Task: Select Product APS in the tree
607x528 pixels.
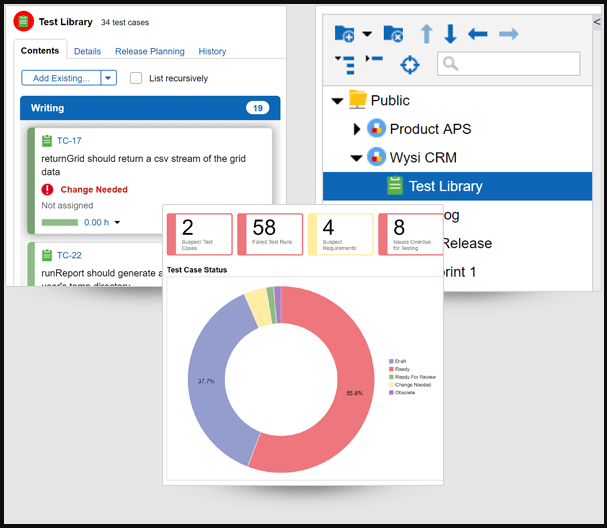Action: pyautogui.click(x=430, y=129)
